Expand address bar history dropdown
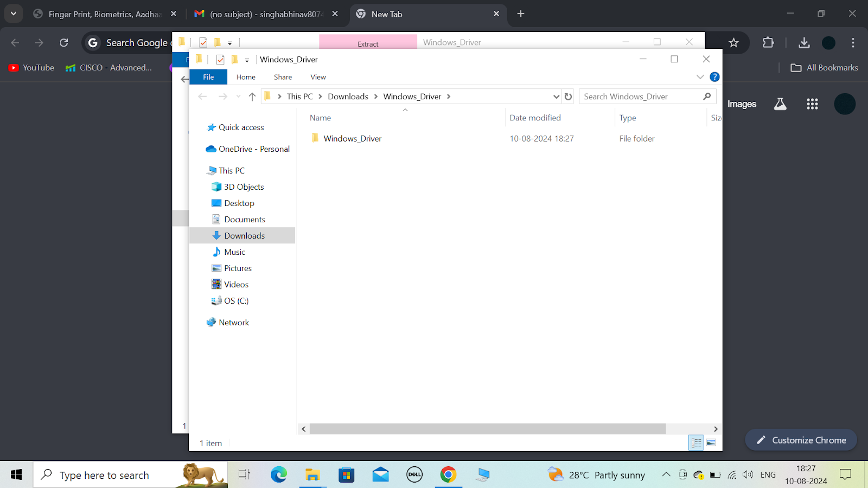 pos(556,97)
